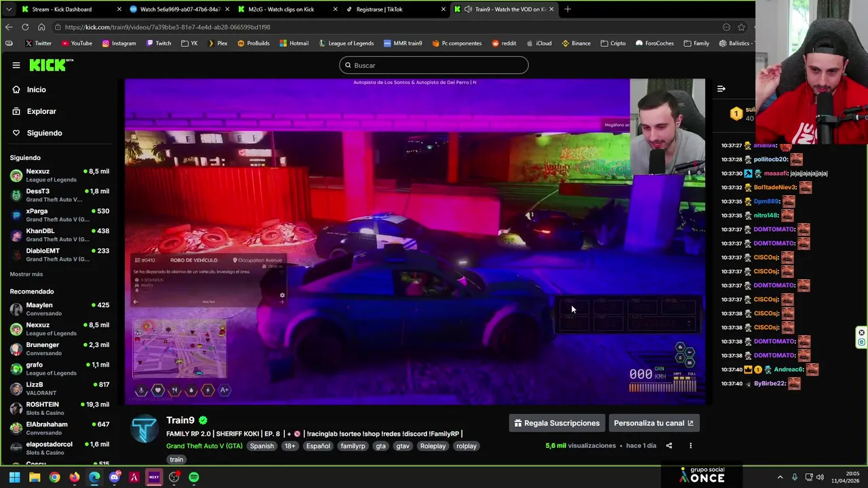Open followed channel DessT3

[x=60, y=195]
